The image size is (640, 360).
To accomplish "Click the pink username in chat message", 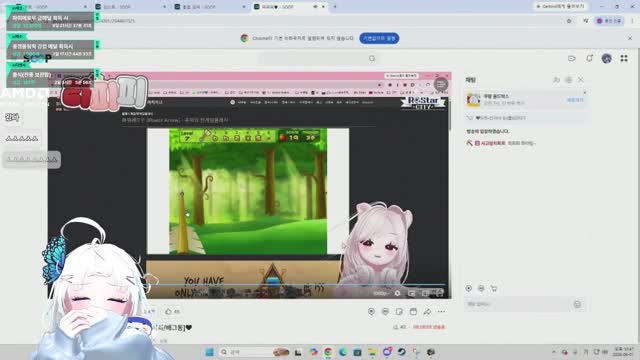I will pyautogui.click(x=493, y=143).
